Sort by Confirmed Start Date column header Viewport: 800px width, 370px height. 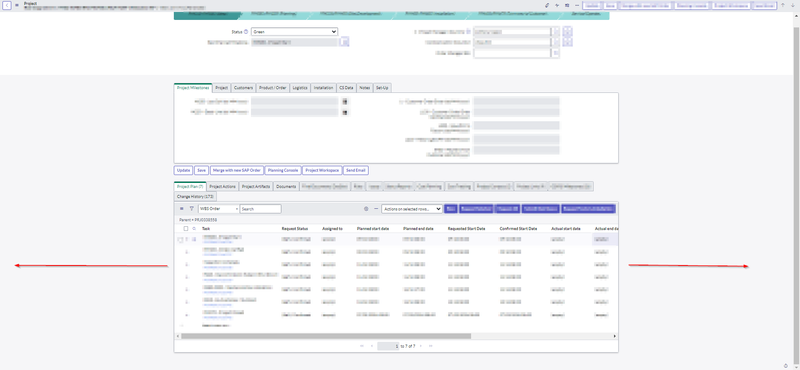(518, 229)
